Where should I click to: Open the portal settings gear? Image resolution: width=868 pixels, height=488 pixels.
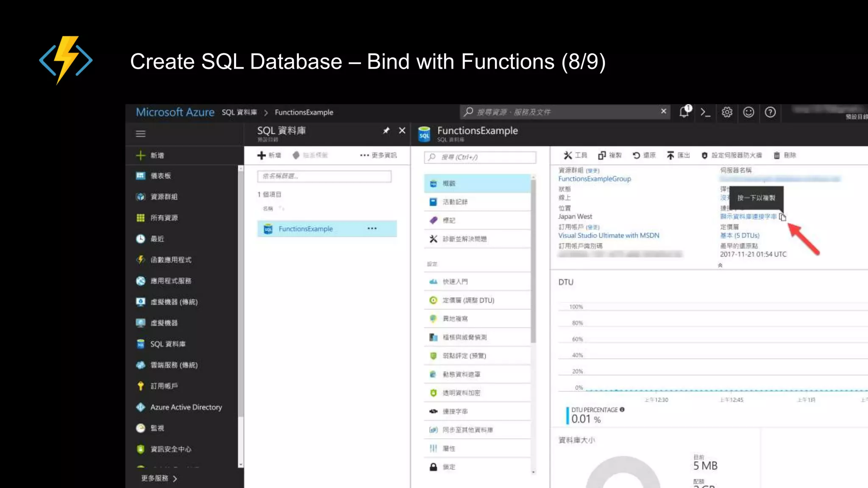click(x=727, y=112)
